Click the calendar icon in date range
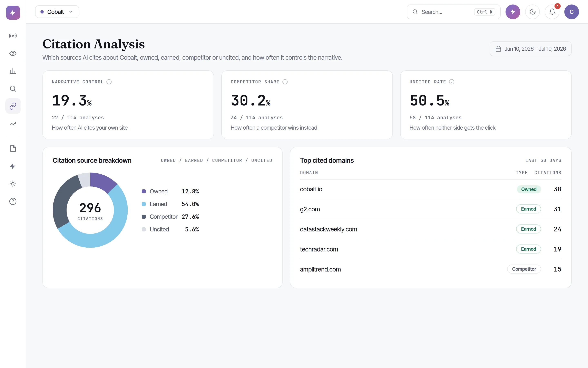Screen dimensions: 588x368 498,49
